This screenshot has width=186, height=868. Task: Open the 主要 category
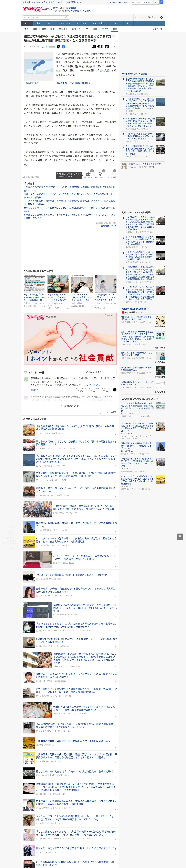27,29
